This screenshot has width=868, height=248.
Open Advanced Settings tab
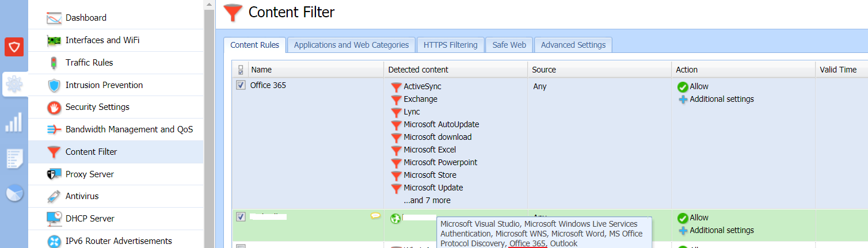pos(573,45)
